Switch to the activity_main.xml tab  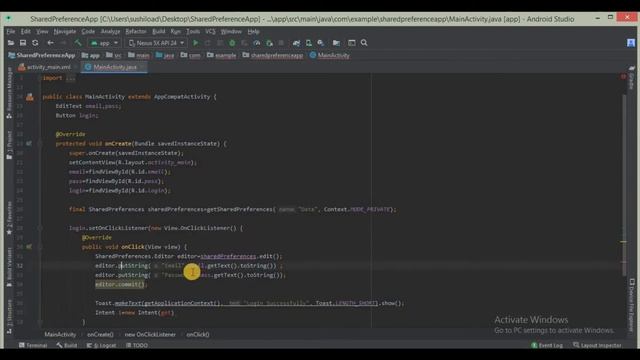pyautogui.click(x=48, y=67)
